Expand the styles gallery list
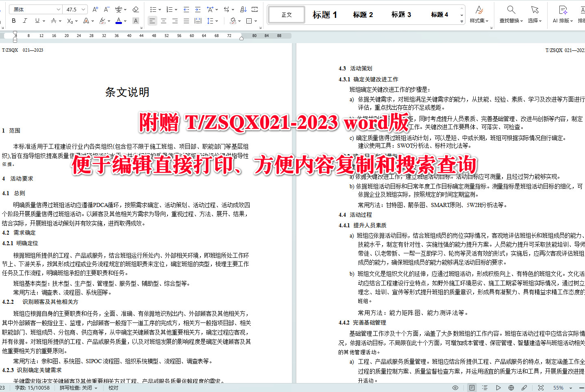The height and width of the screenshot is (392, 585). coord(462,21)
